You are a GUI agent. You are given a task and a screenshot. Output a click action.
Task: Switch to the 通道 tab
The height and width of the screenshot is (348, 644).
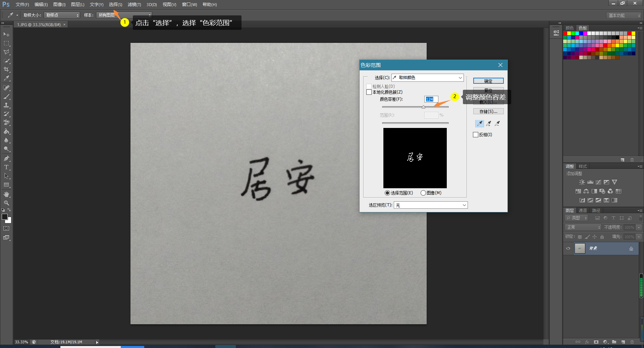583,211
